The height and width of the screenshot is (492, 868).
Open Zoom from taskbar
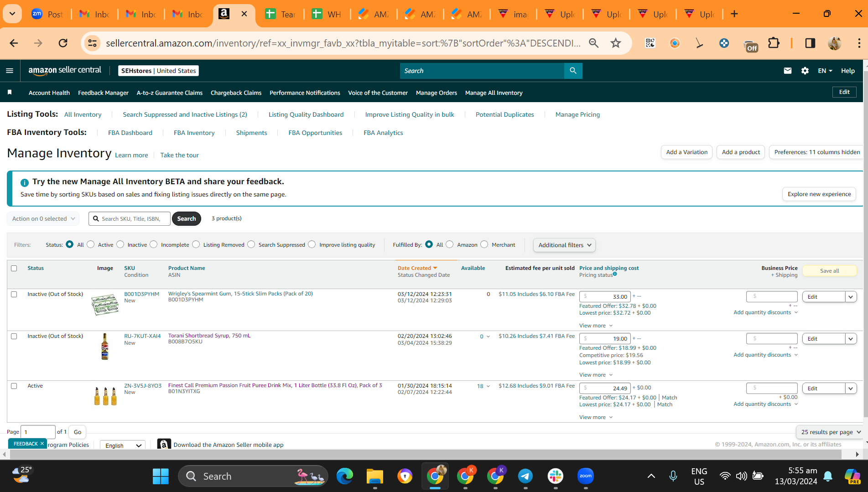pyautogui.click(x=586, y=476)
